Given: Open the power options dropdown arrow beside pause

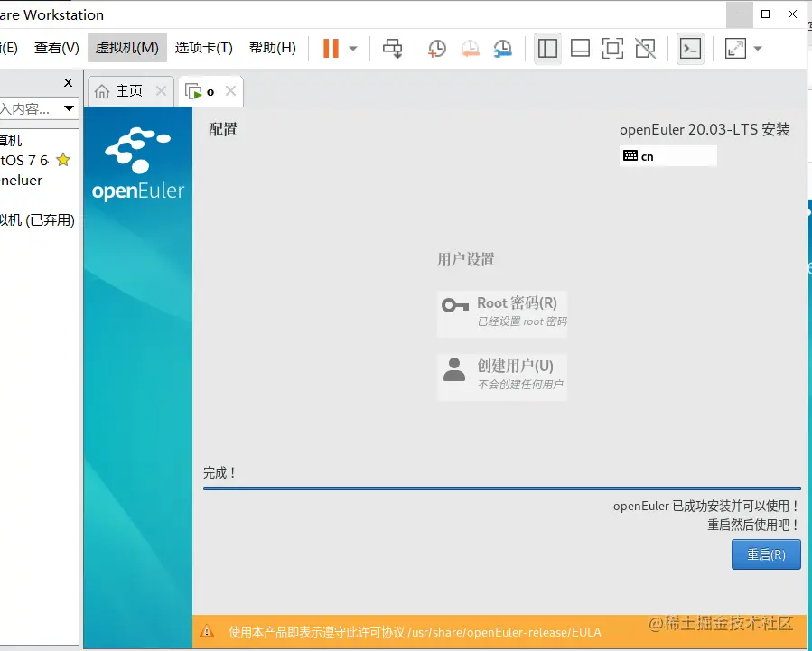Looking at the screenshot, I should [353, 49].
